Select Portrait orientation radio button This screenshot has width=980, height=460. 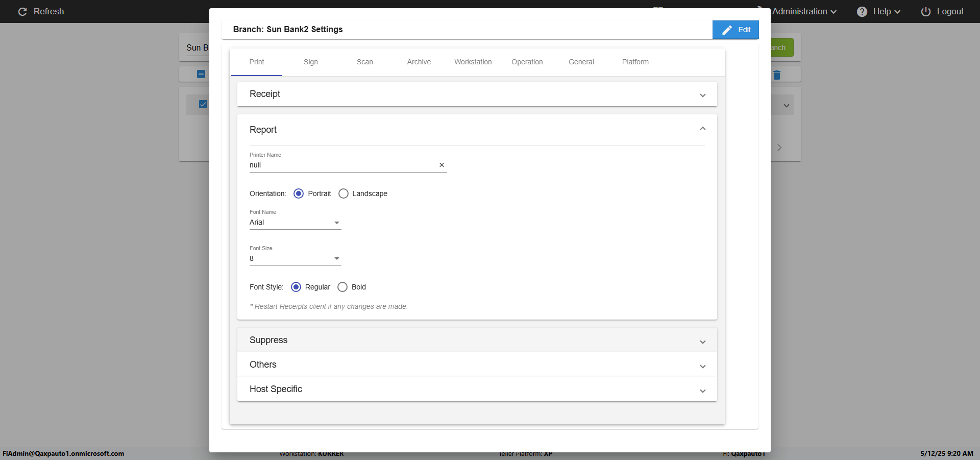(x=299, y=193)
